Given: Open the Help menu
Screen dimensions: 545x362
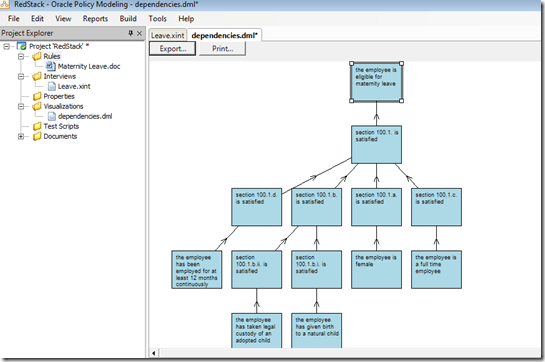Looking at the screenshot, I should [x=186, y=18].
